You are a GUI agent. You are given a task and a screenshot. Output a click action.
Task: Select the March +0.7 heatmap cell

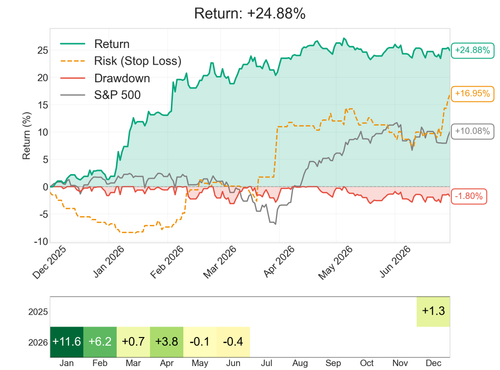[133, 342]
